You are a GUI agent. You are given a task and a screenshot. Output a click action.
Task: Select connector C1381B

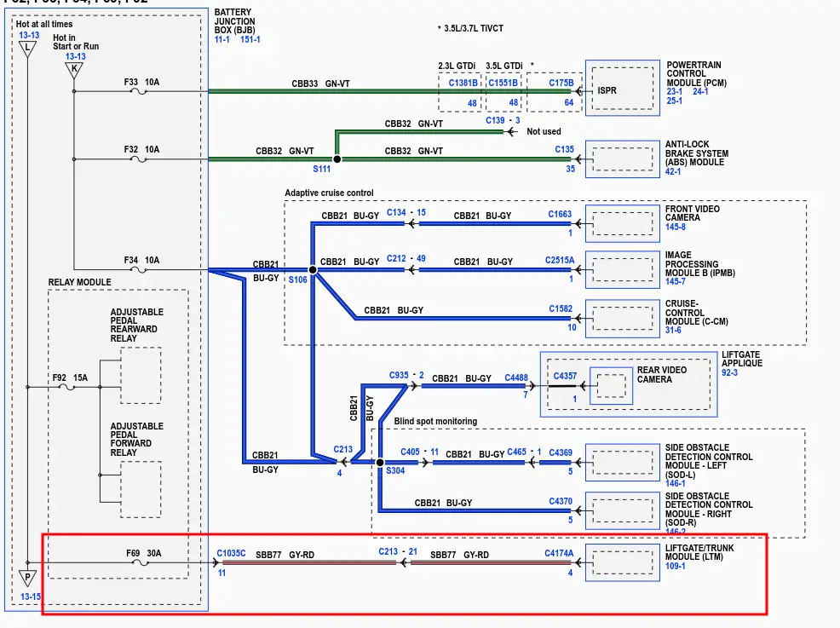pyautogui.click(x=463, y=83)
